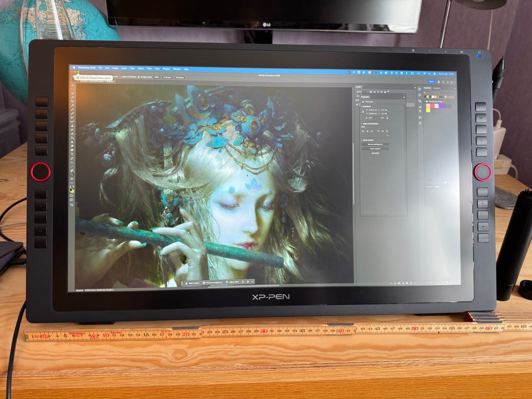
Task: Click the Fill Screen button
Action: pos(180,78)
